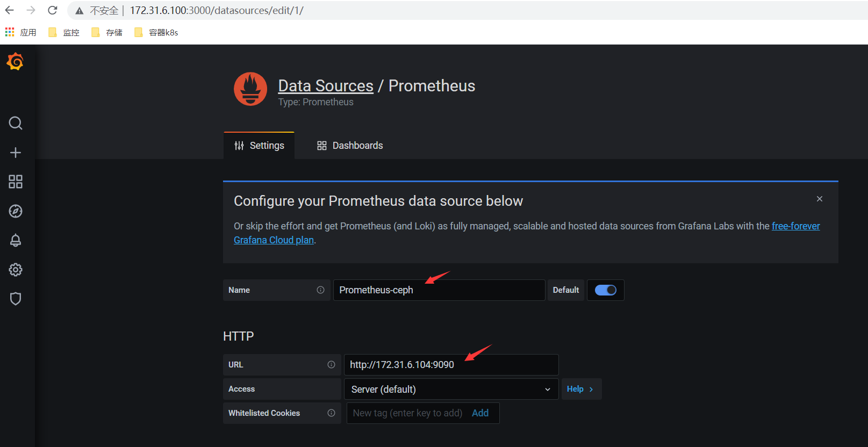868x447 pixels.
Task: Toggle the Default data source switch
Action: 605,290
